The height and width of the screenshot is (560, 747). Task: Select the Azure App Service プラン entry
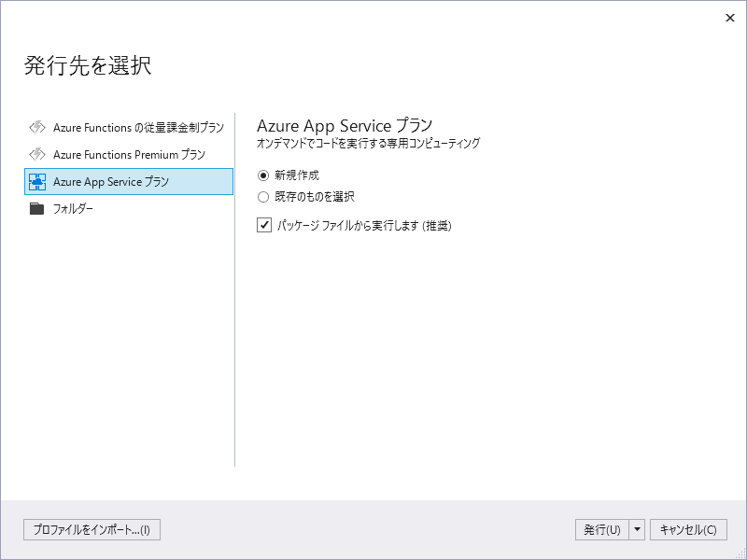[129, 181]
